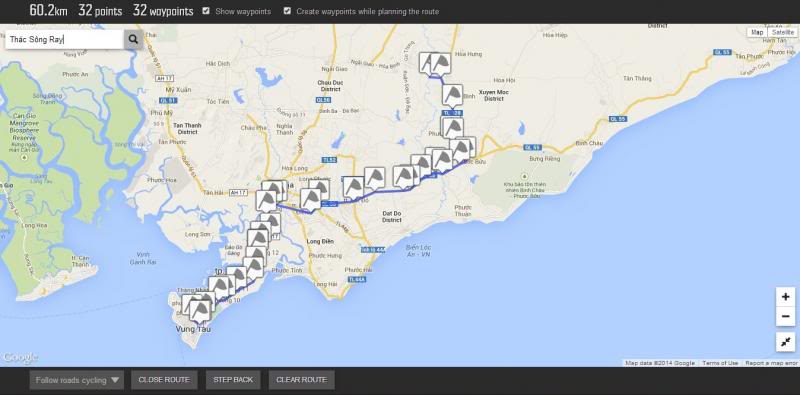800x395 pixels.
Task: Click Report a map error link
Action: (x=771, y=363)
